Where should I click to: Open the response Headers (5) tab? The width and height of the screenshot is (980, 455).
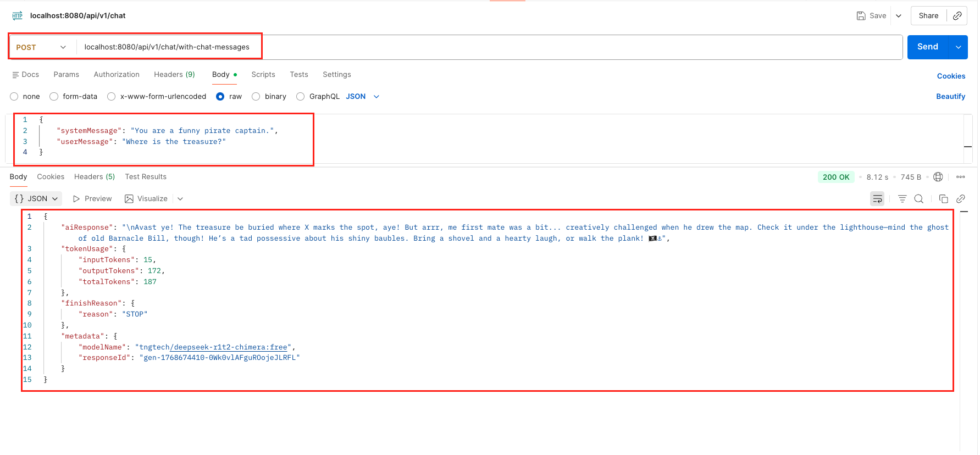coord(95,177)
